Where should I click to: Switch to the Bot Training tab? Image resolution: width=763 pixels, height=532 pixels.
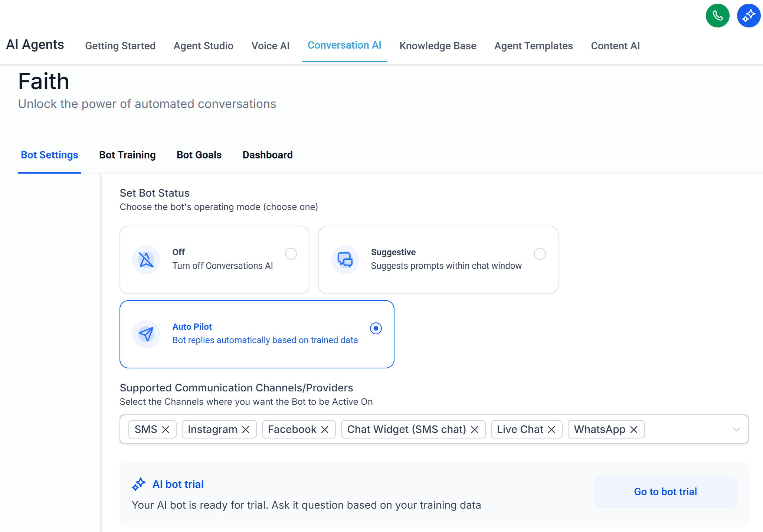(127, 155)
